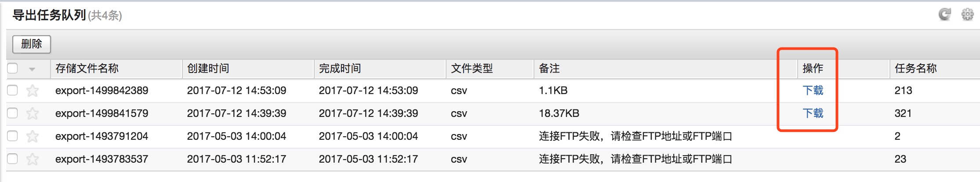Click the 文件类型 column header

pos(472,69)
